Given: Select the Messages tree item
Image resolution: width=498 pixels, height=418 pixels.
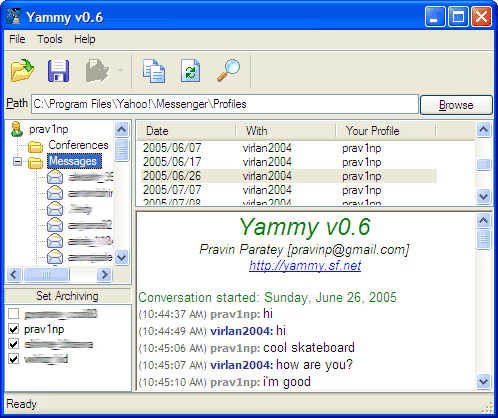Looking at the screenshot, I should pyautogui.click(x=74, y=161).
